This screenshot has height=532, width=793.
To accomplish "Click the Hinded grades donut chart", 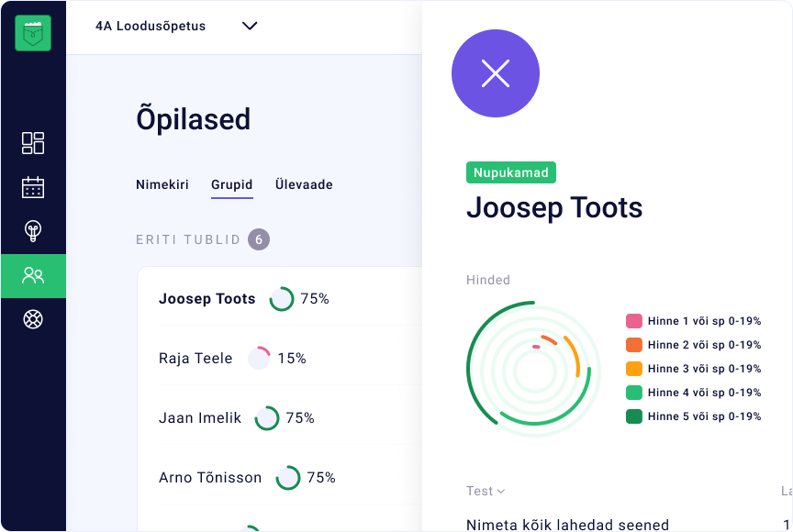I will pyautogui.click(x=533, y=370).
